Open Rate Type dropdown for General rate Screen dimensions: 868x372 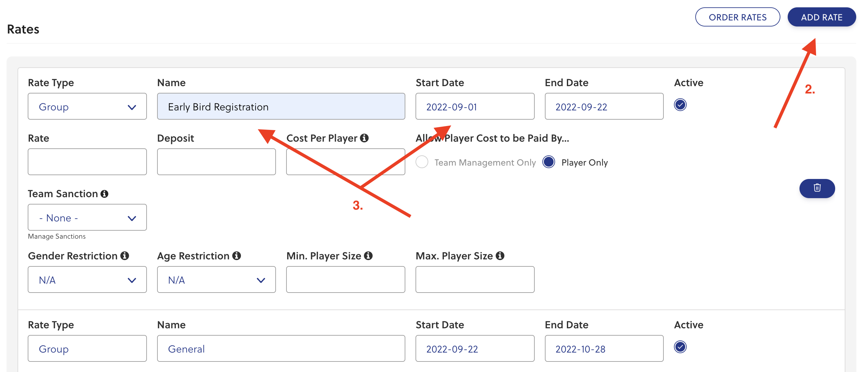pyautogui.click(x=87, y=348)
